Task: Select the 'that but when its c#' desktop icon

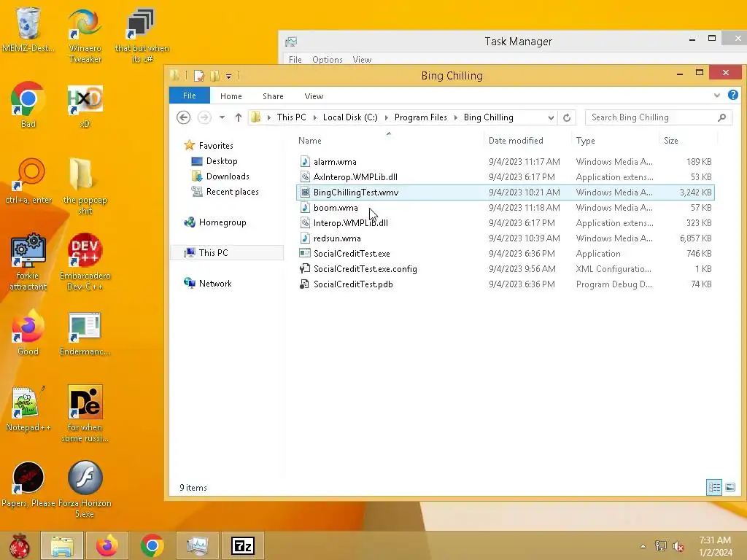Action: click(x=142, y=35)
